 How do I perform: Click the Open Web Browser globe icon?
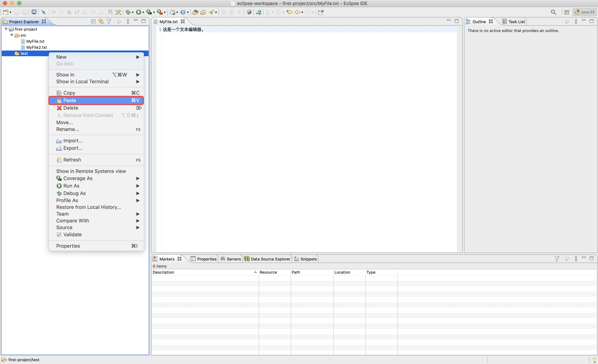(x=249, y=12)
